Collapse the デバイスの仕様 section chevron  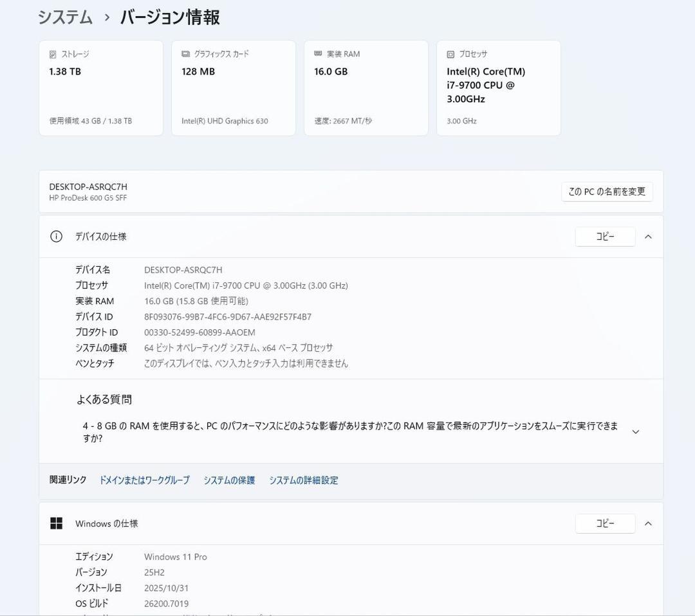point(648,237)
